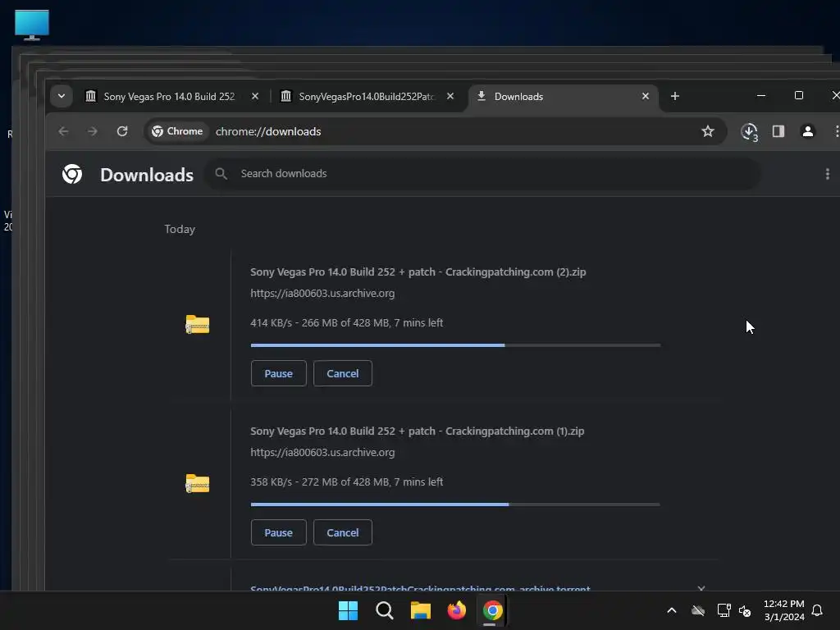840x630 pixels.
Task: Open the Windows Start menu
Action: click(348, 610)
